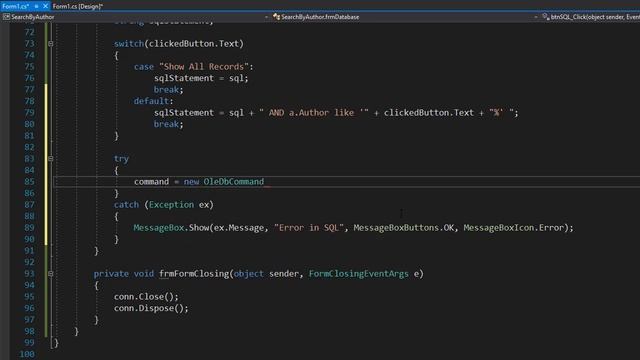640x360 pixels.
Task: Click the catch keyword on line 87
Action: pyautogui.click(x=127, y=204)
